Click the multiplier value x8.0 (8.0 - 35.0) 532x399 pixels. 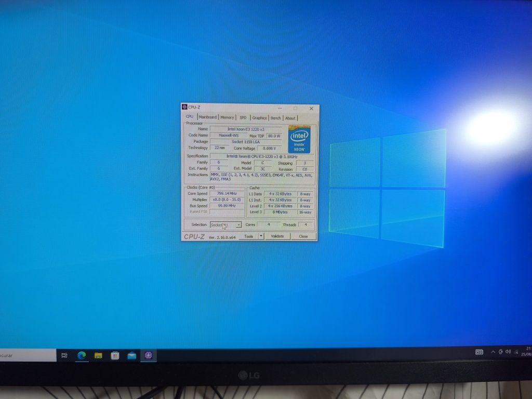click(227, 199)
